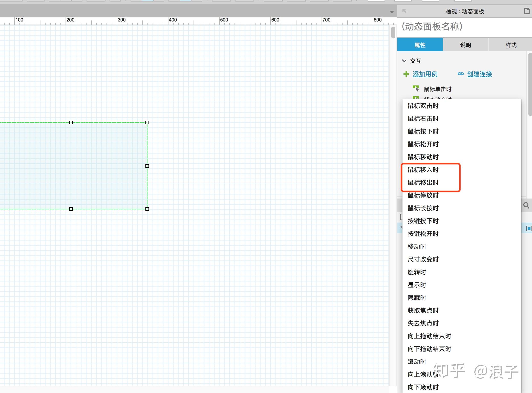Click the green plus add-case icon
532x393 pixels.
click(406, 74)
